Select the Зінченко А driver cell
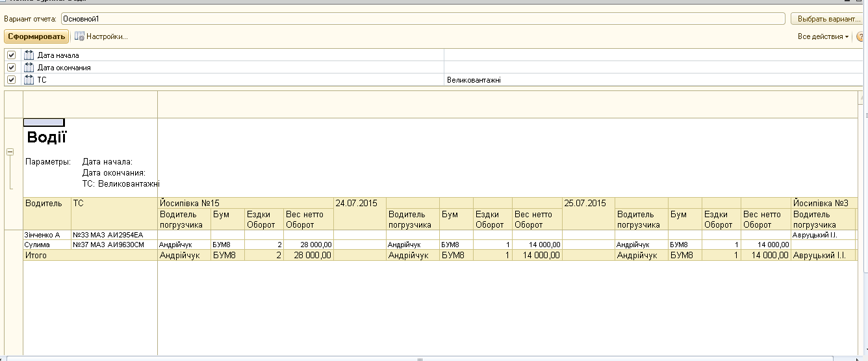868x361 pixels. pos(47,234)
